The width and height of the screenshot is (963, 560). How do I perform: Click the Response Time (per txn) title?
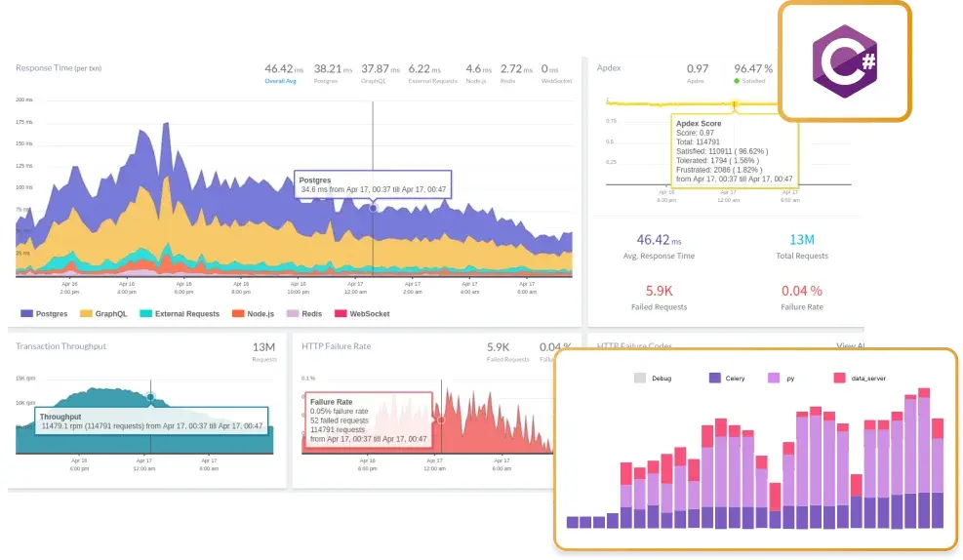[x=59, y=68]
